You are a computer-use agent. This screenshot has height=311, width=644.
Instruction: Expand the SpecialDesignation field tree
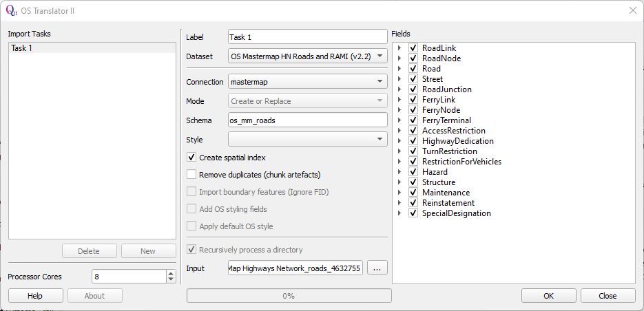(399, 213)
